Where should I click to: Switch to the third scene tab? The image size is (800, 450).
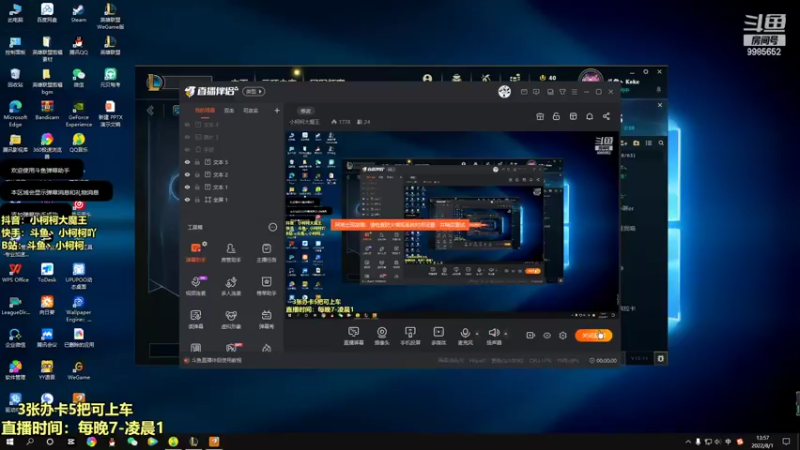[x=251, y=110]
